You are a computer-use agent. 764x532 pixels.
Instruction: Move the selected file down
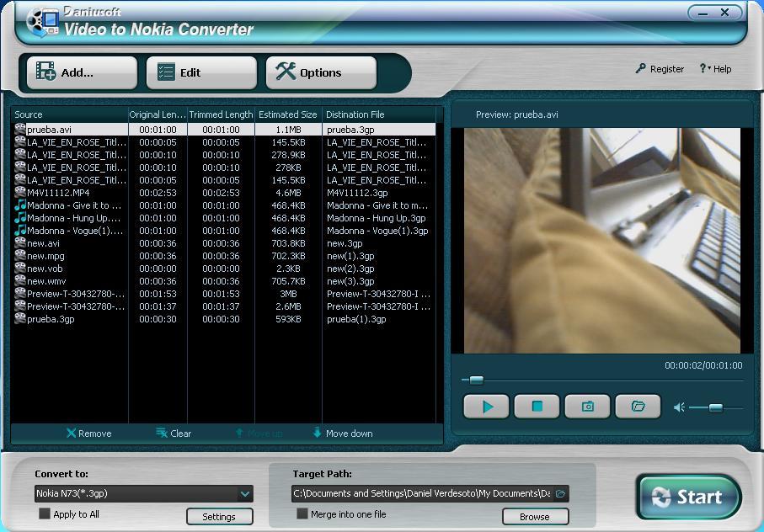tap(343, 434)
